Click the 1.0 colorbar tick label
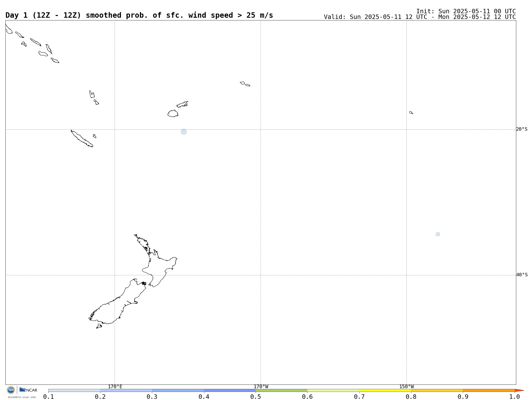 click(x=515, y=397)
